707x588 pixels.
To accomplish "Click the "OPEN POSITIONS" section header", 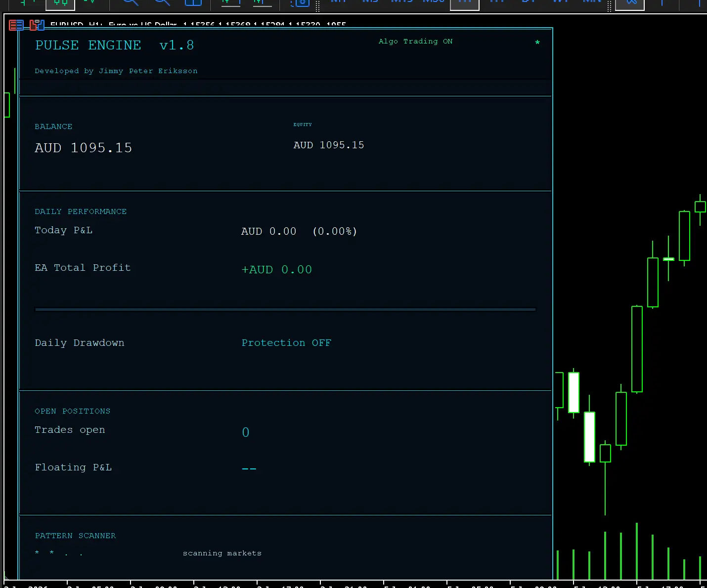I will tap(73, 411).
